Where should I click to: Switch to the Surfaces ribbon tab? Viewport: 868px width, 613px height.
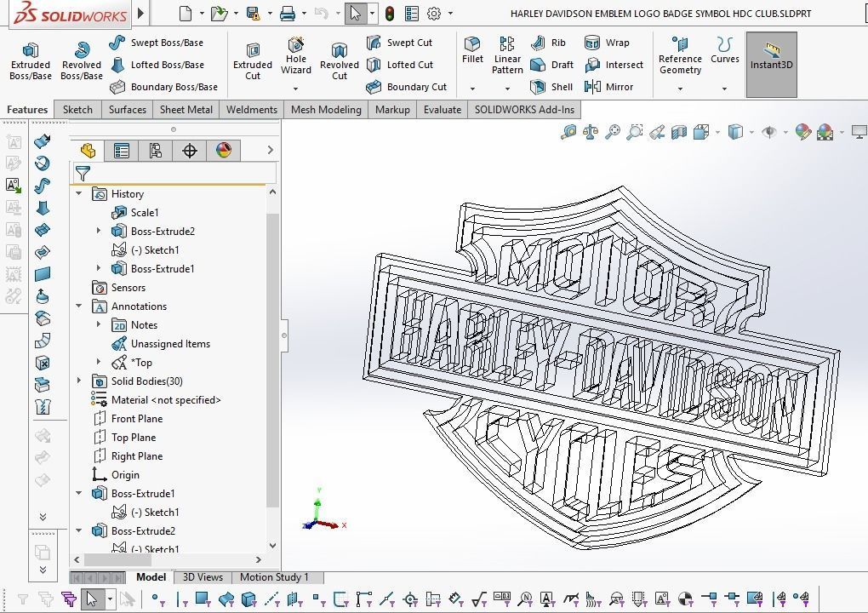[x=128, y=110]
